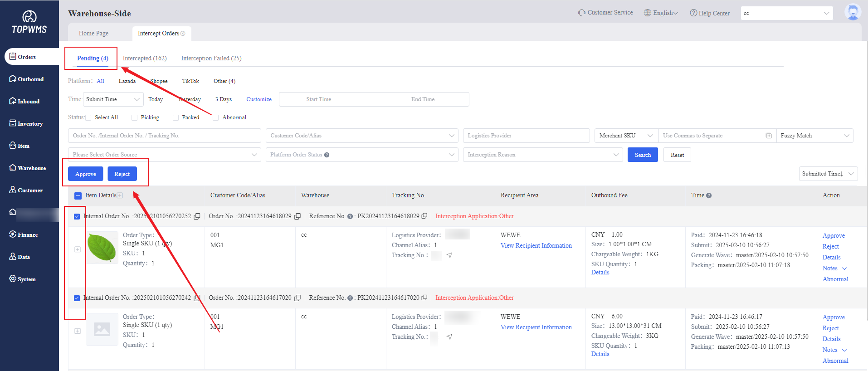Expand the Interception Reason dropdown
The image size is (868, 371).
pos(542,155)
